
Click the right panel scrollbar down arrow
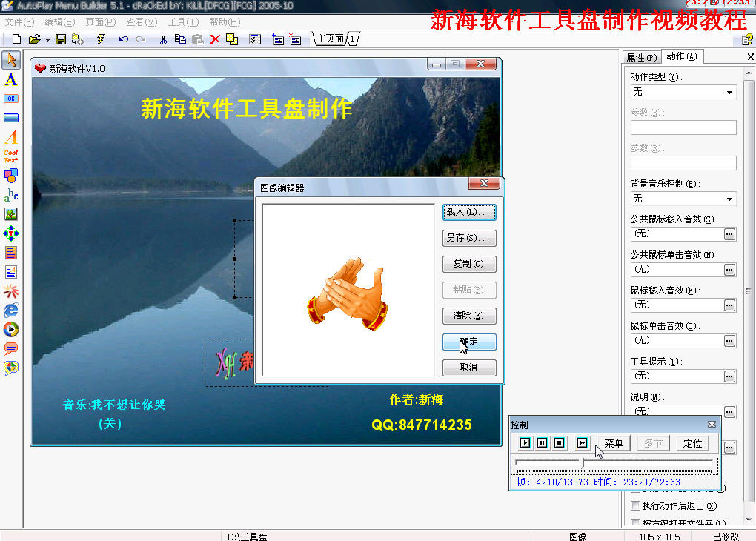pyautogui.click(x=749, y=520)
